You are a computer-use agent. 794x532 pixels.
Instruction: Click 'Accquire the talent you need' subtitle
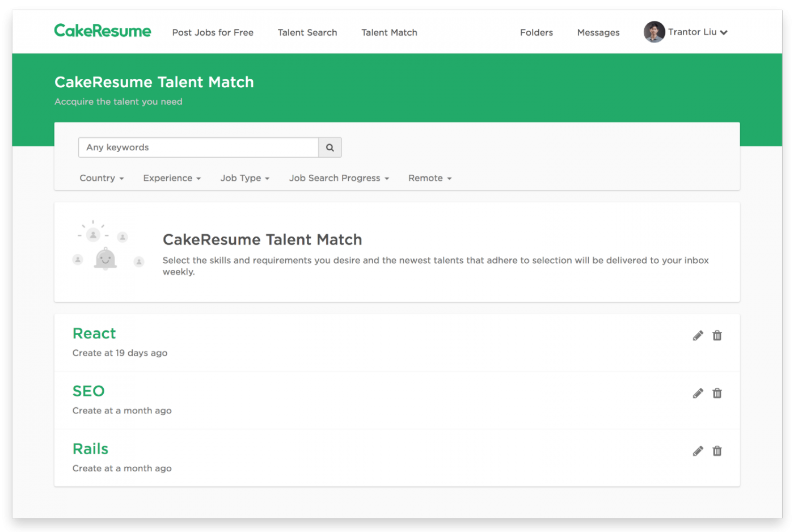tap(119, 102)
